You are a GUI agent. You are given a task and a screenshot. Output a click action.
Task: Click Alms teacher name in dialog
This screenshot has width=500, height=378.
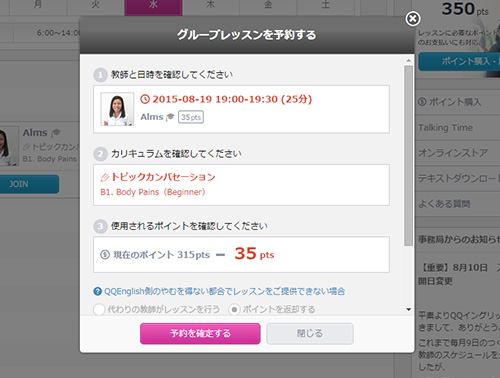pos(152,117)
